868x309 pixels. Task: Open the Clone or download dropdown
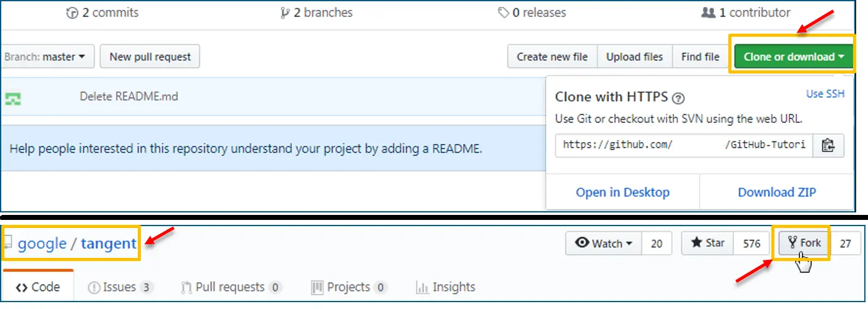click(793, 57)
